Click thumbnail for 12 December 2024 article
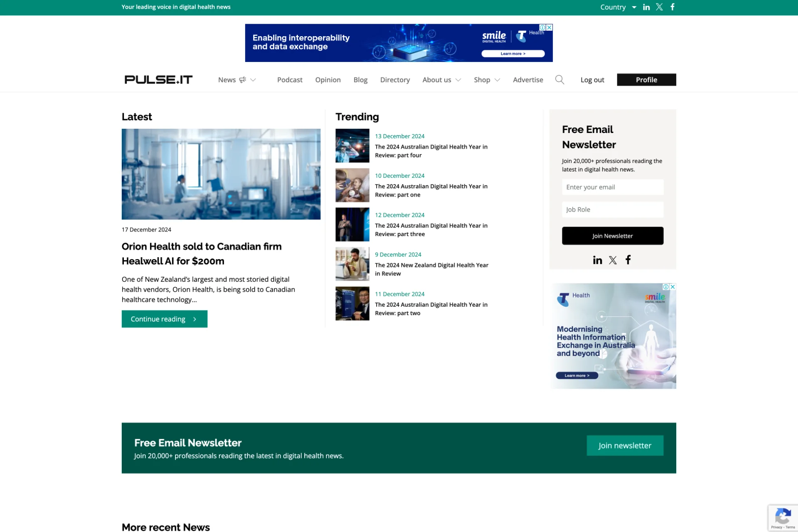798x532 pixels. [352, 224]
